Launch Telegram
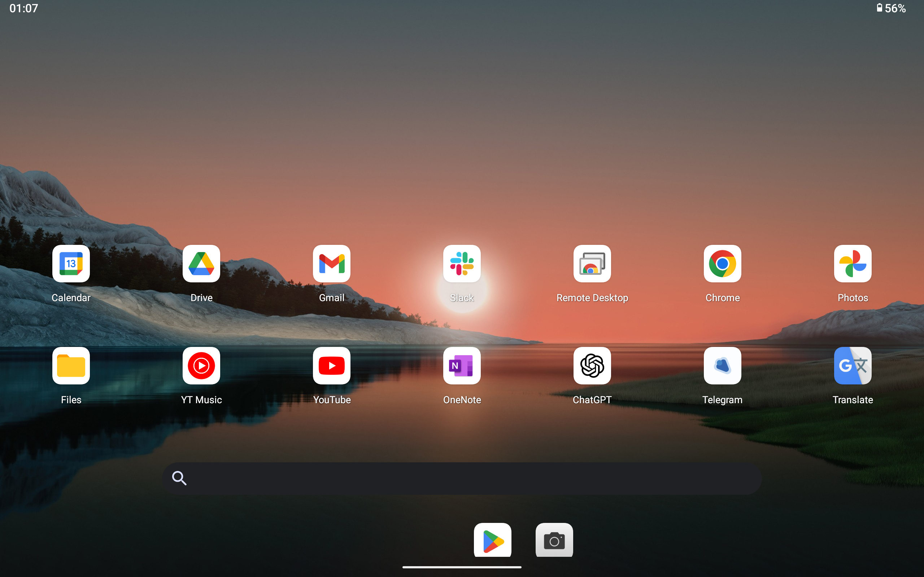Viewport: 924px width, 577px height. (x=722, y=366)
